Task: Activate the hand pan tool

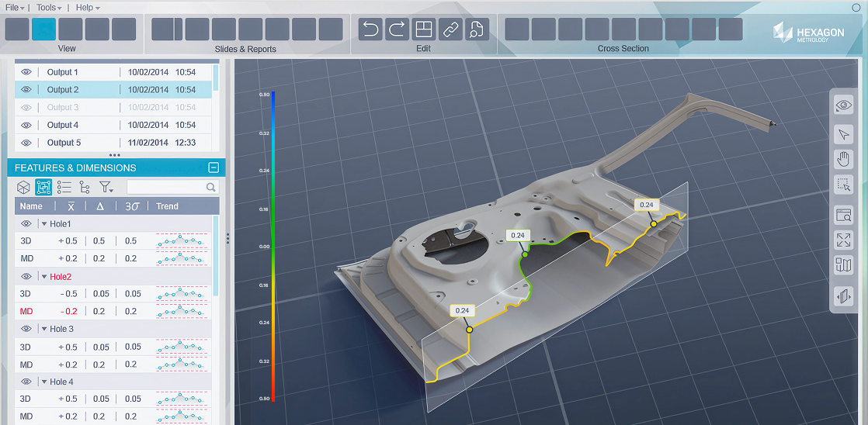Action: 843,160
